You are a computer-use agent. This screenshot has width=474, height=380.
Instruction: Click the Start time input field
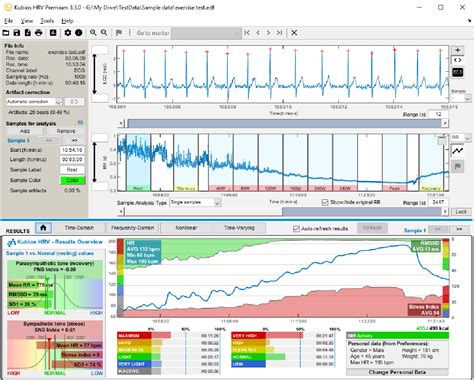click(x=72, y=150)
